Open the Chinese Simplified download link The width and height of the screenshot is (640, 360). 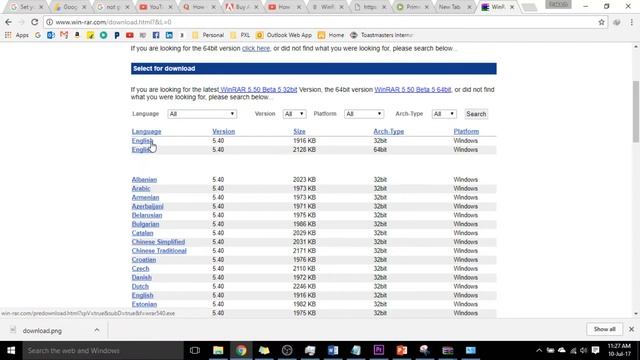(x=158, y=242)
